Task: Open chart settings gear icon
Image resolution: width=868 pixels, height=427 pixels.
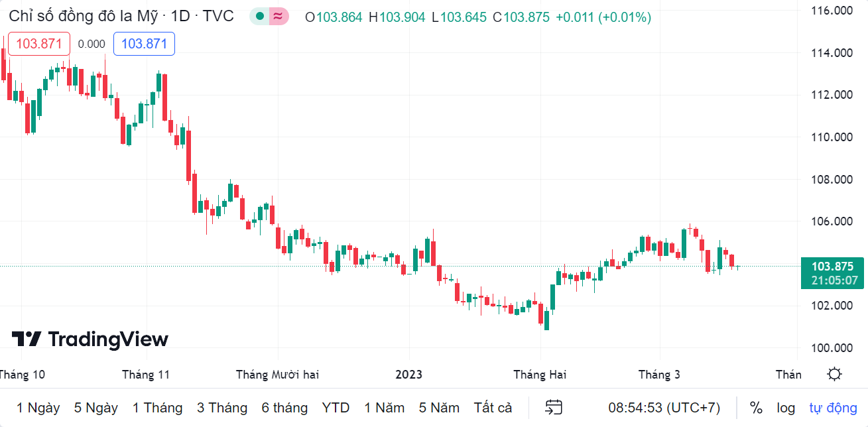Action: click(834, 375)
